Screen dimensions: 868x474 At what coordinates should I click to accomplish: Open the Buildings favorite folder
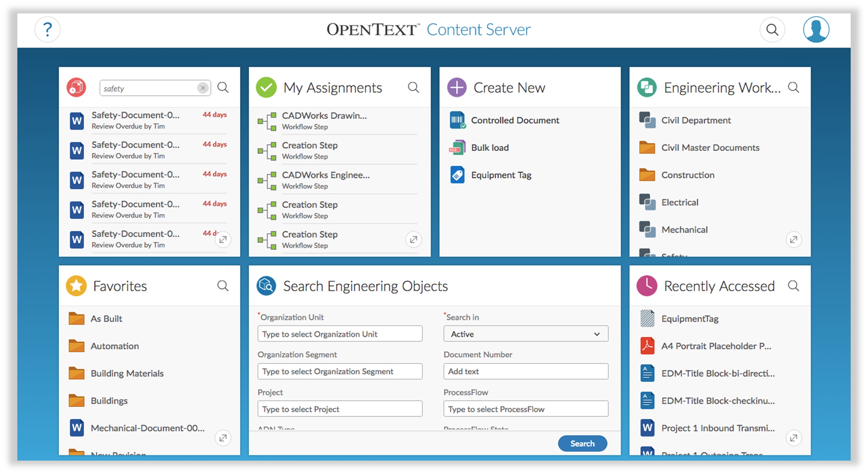click(109, 400)
